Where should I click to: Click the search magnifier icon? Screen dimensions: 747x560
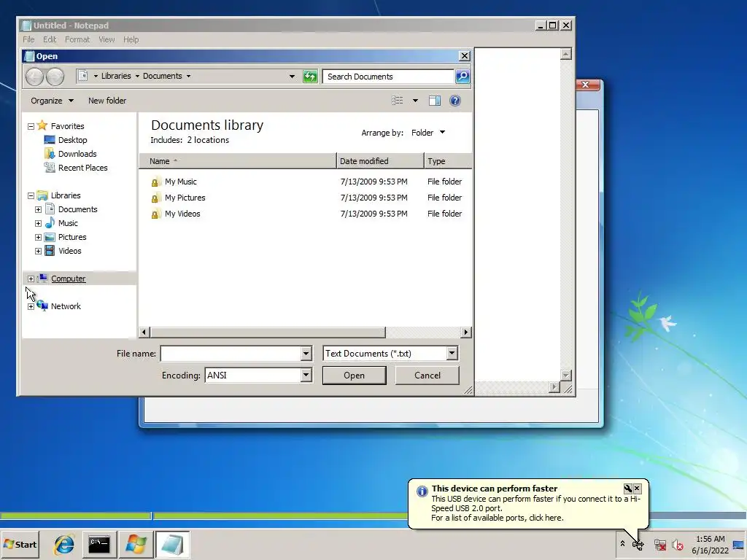[x=462, y=76]
